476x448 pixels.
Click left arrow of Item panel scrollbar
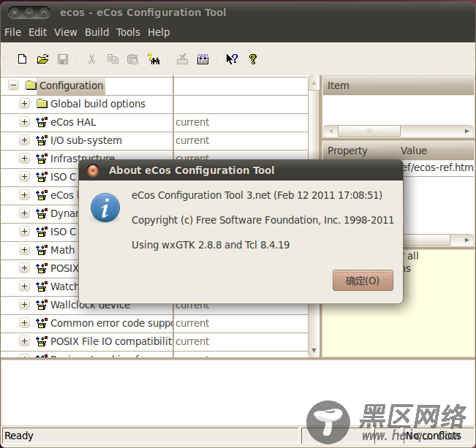[x=330, y=131]
